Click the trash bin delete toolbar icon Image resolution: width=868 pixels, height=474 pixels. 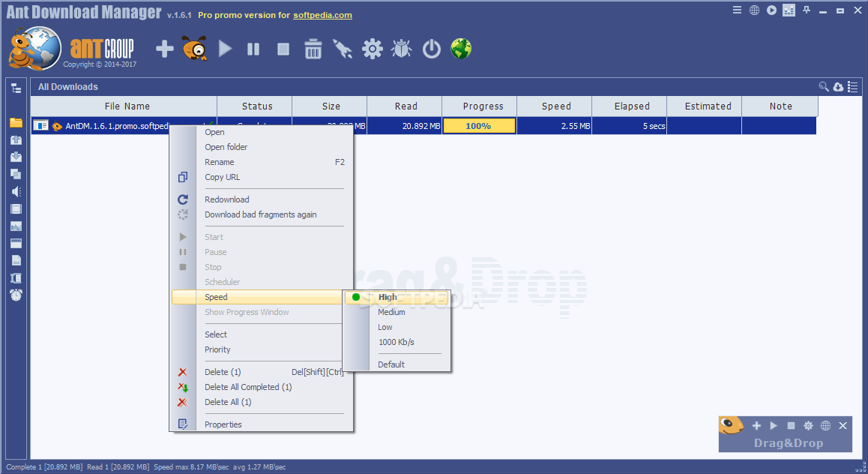pyautogui.click(x=313, y=49)
